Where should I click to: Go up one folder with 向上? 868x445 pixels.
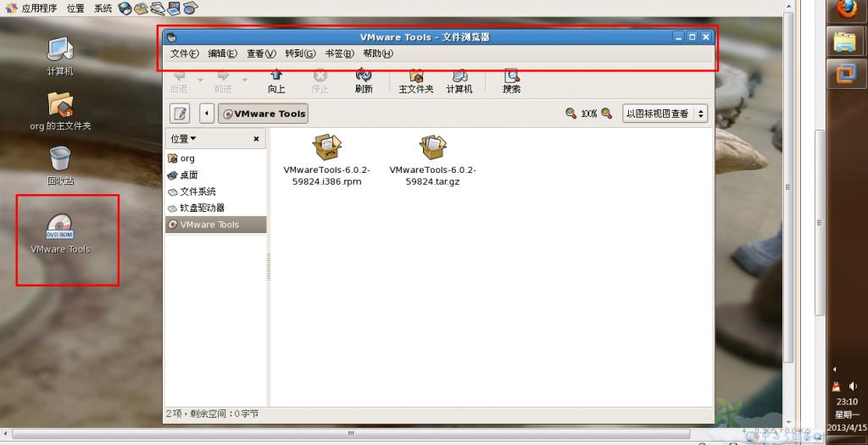tap(276, 81)
